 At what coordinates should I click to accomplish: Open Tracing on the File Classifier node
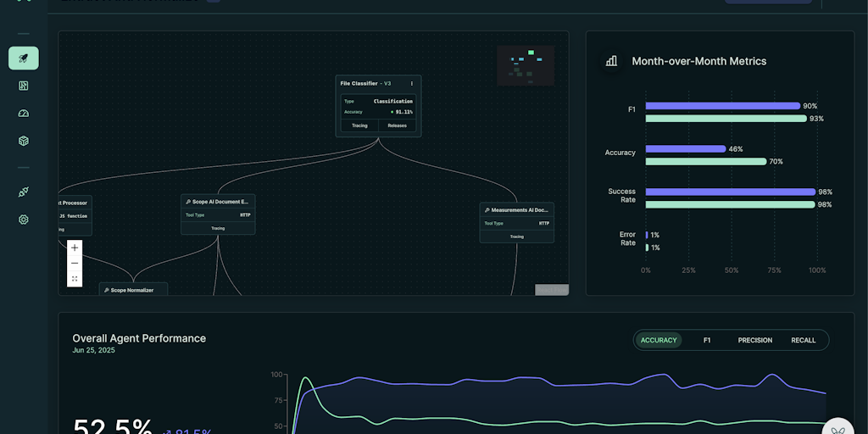click(359, 125)
